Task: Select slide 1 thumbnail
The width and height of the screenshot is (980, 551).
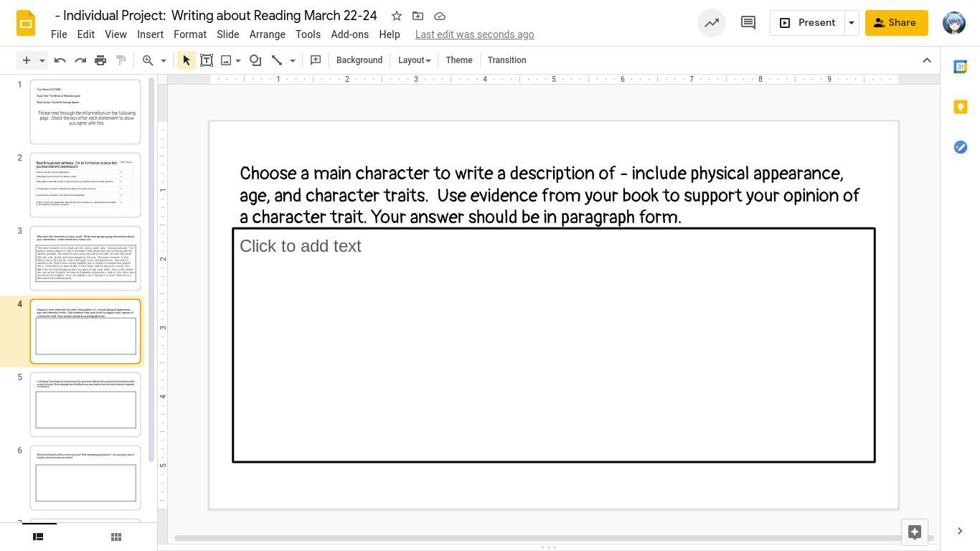Action: pos(85,112)
